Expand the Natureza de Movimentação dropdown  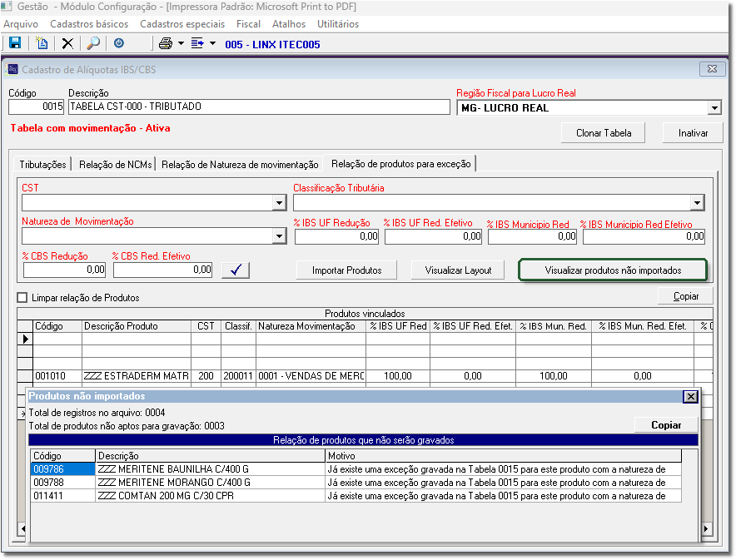[x=279, y=237]
